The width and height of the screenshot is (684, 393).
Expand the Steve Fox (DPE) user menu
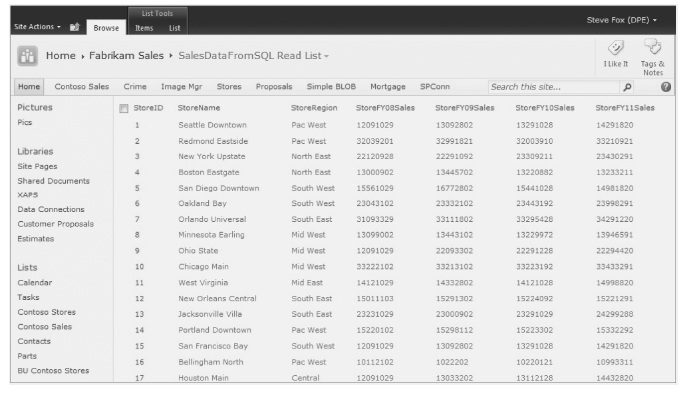point(621,20)
